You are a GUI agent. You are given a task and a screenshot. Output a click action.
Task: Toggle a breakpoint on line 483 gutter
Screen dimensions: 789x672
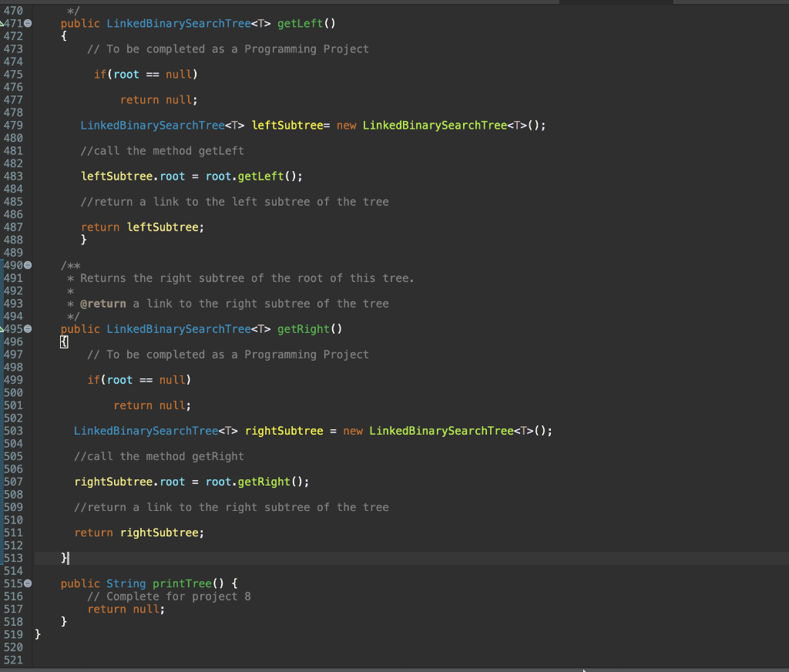tap(14, 176)
